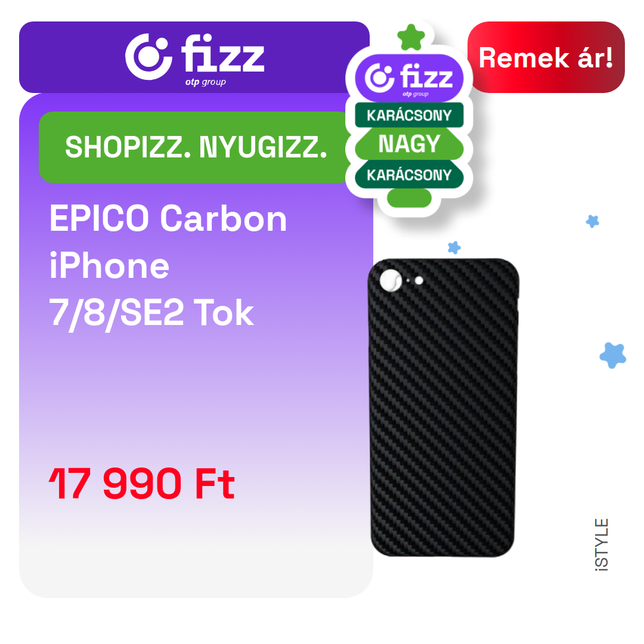Click the NAGY label on tree badge
The width and height of the screenshot is (644, 644).
409,144
